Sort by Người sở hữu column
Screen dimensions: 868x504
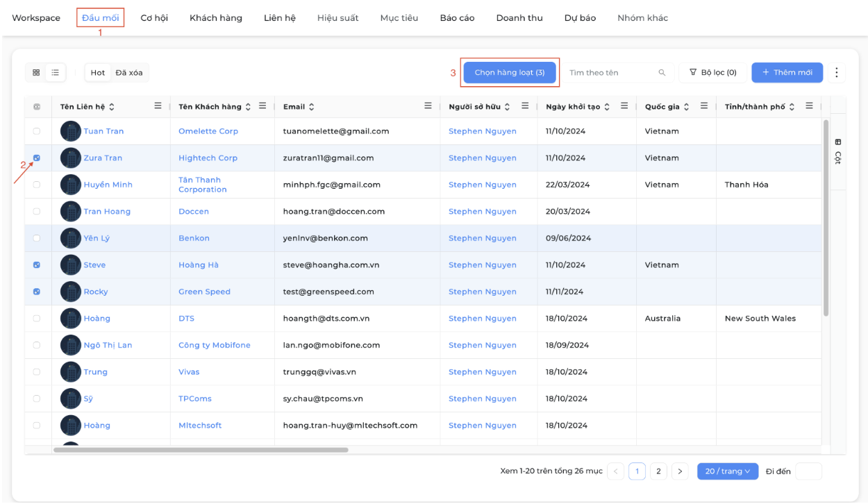pyautogui.click(x=508, y=107)
